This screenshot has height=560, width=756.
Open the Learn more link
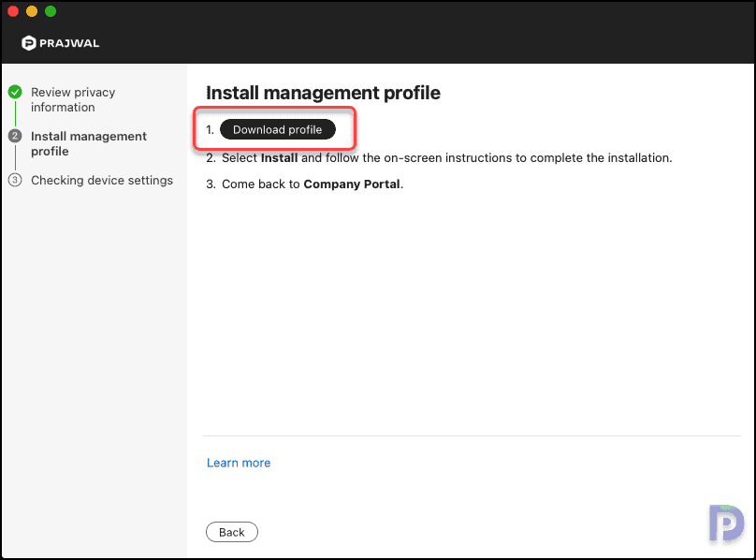[239, 463]
